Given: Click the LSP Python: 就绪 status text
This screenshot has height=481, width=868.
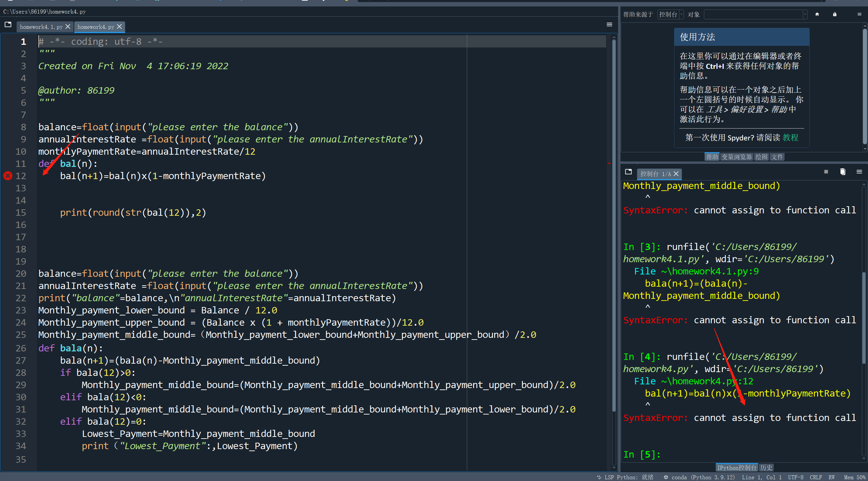Looking at the screenshot, I should [x=629, y=477].
